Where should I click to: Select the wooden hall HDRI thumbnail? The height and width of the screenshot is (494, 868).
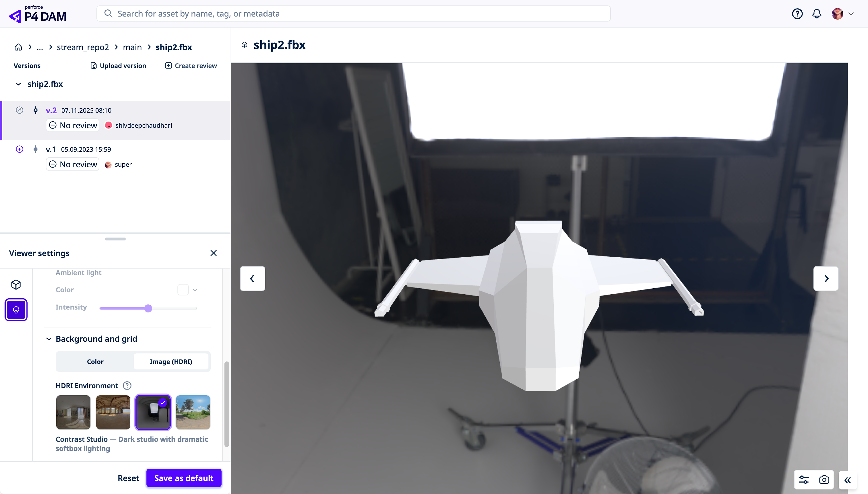113,412
